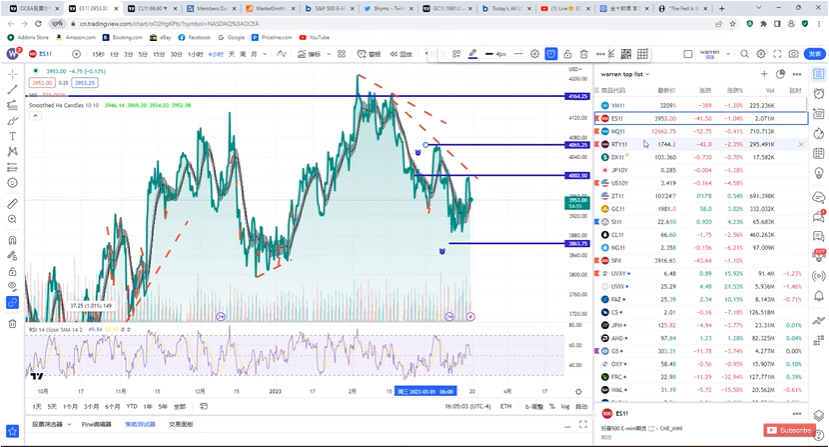Viewport: 829px width, 447px height.
Task: Switch to the Pine editor tab
Action: point(96,424)
